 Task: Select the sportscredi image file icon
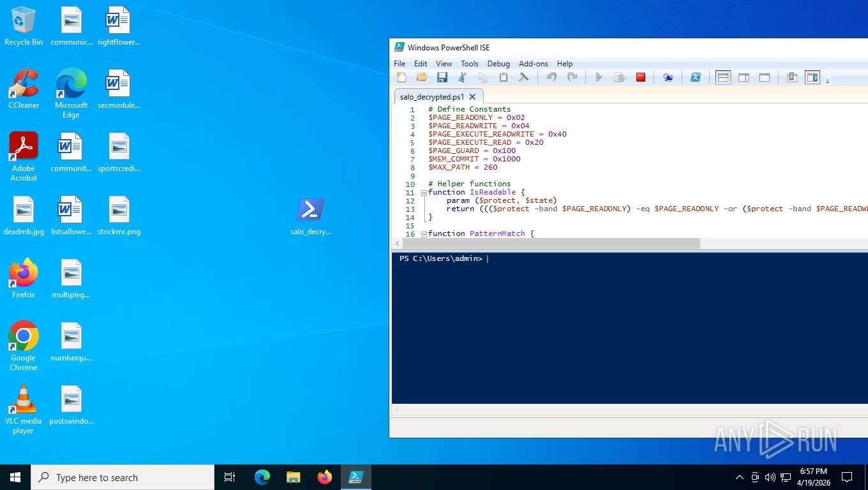coord(119,153)
